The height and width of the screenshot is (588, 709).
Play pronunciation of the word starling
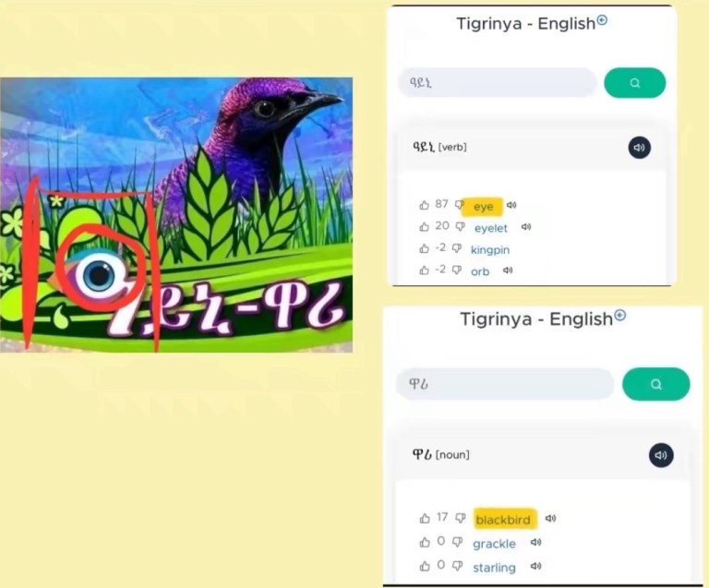(x=535, y=566)
